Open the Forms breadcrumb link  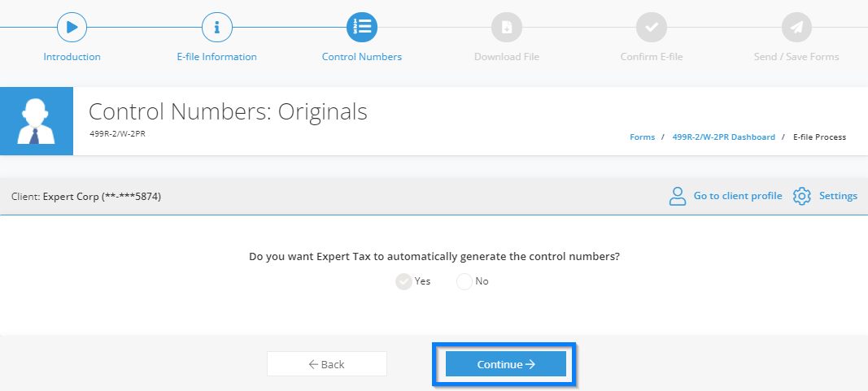(x=642, y=137)
